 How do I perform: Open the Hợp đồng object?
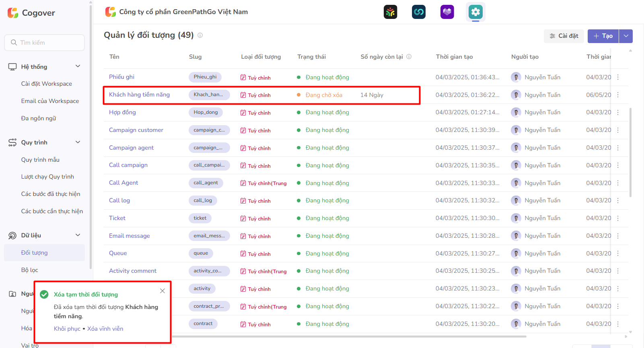tap(122, 112)
